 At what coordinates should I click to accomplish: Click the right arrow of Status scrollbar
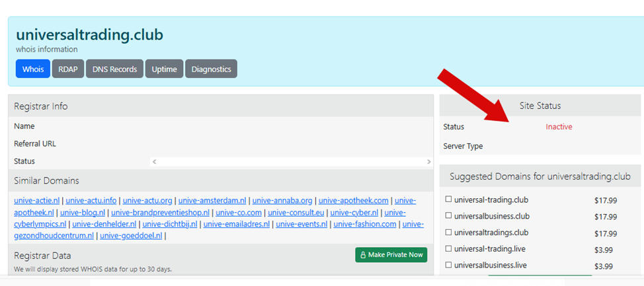coord(429,162)
